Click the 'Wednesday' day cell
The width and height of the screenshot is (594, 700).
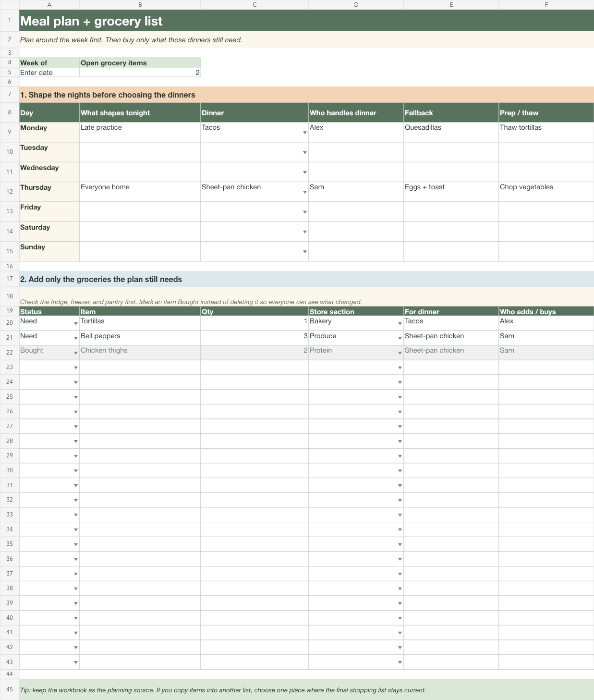point(49,172)
